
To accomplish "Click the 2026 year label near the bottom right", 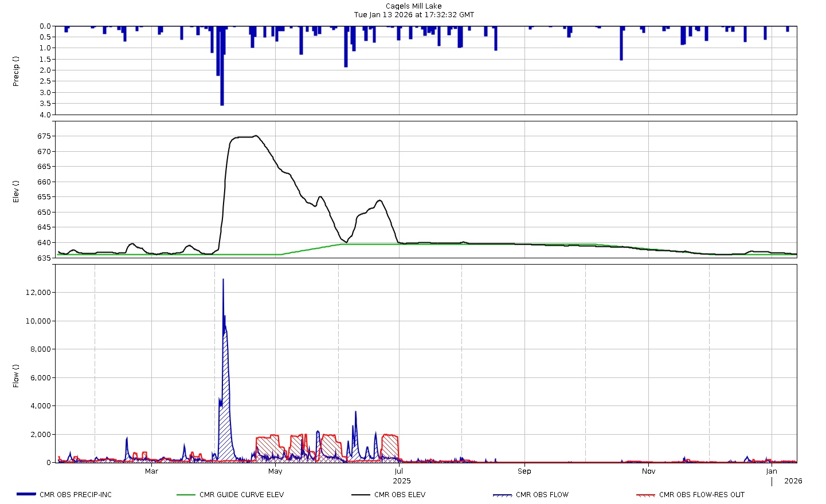I will pyautogui.click(x=794, y=481).
